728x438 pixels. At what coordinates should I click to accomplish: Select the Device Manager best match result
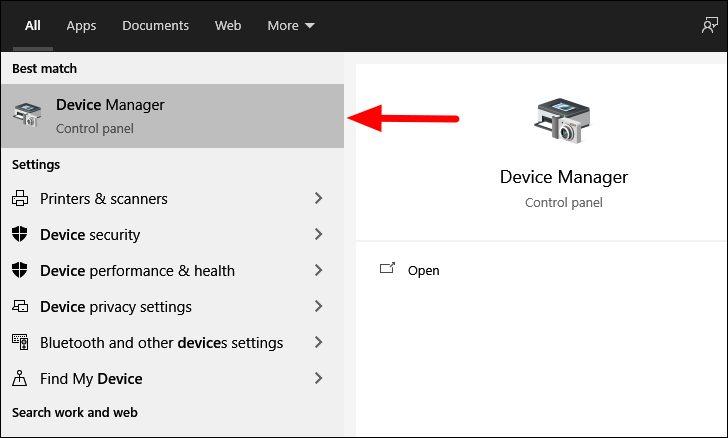tap(173, 116)
